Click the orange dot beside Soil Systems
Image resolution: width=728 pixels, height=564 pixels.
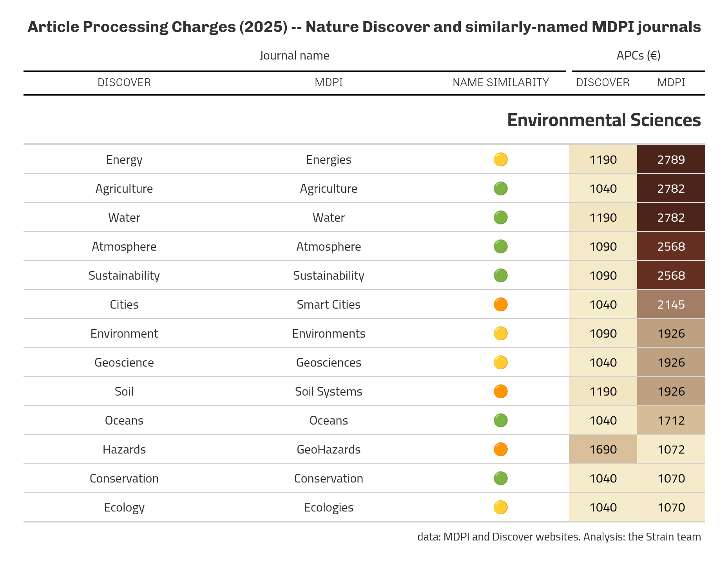pyautogui.click(x=500, y=391)
